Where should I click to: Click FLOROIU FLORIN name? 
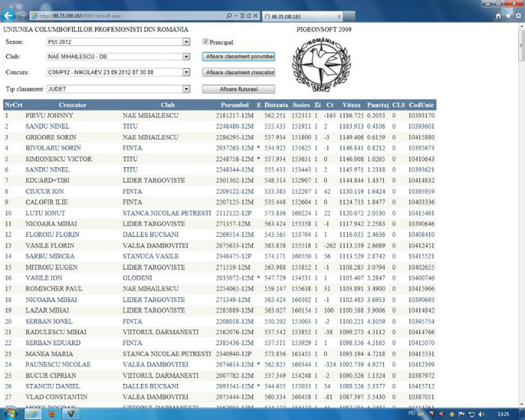point(52,235)
